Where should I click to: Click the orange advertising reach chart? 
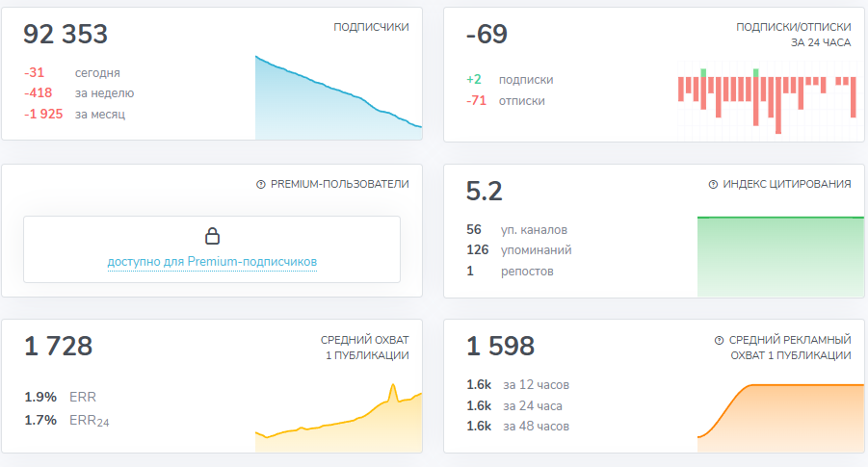pyautogui.click(x=780, y=418)
